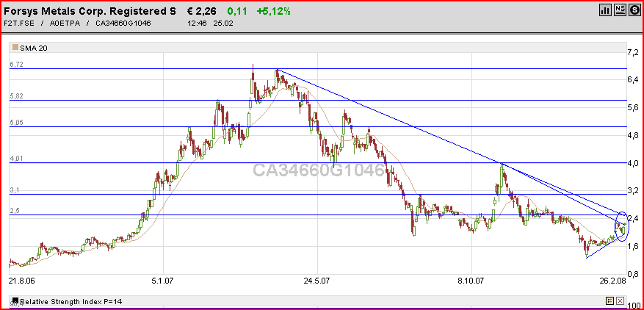This screenshot has width=644, height=310.
Task: Click the 5.1.07 date axis label
Action: coord(164,281)
